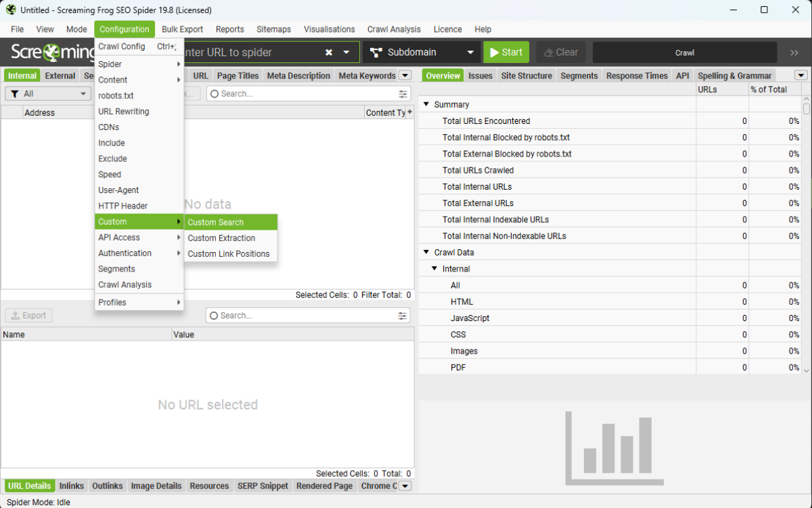Switch to the Issues tab
Image resolution: width=812 pixels, height=508 pixels.
pos(480,76)
